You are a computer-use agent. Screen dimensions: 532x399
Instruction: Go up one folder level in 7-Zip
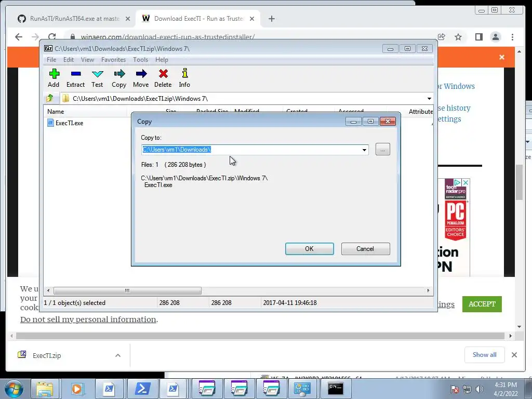click(x=50, y=98)
